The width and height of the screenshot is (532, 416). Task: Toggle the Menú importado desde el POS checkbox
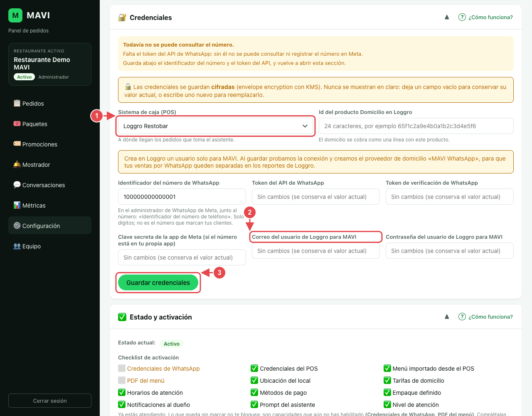[x=387, y=368]
